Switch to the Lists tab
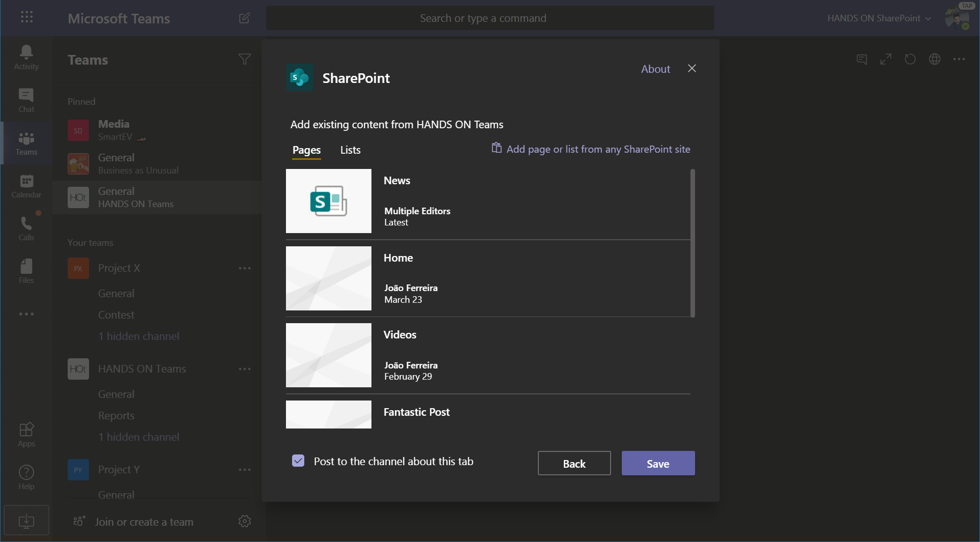This screenshot has width=980, height=542. [350, 150]
